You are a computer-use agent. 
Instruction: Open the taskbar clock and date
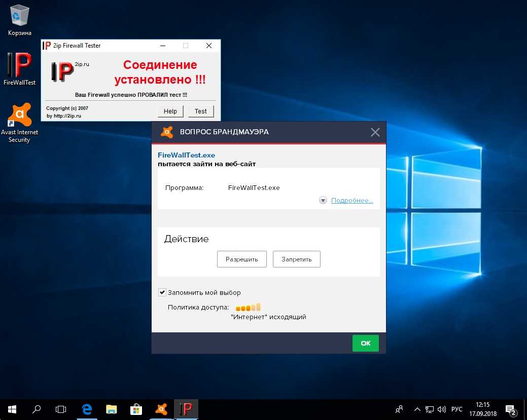point(483,409)
